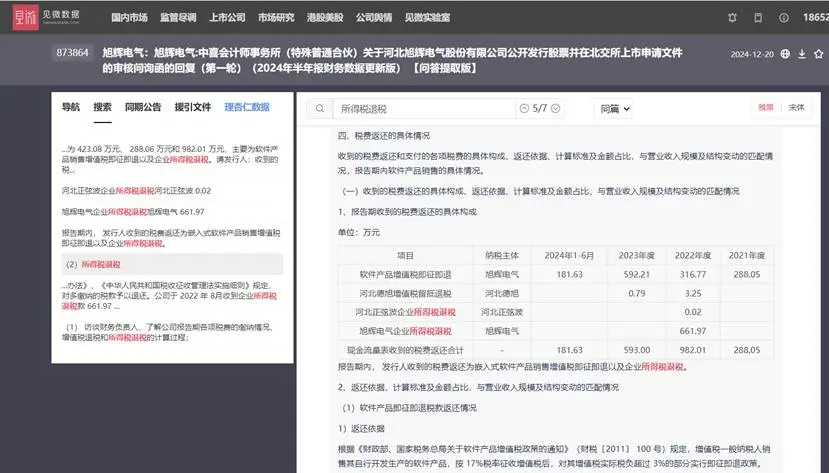
Task: Open the 市场研究 menu
Action: 276,18
